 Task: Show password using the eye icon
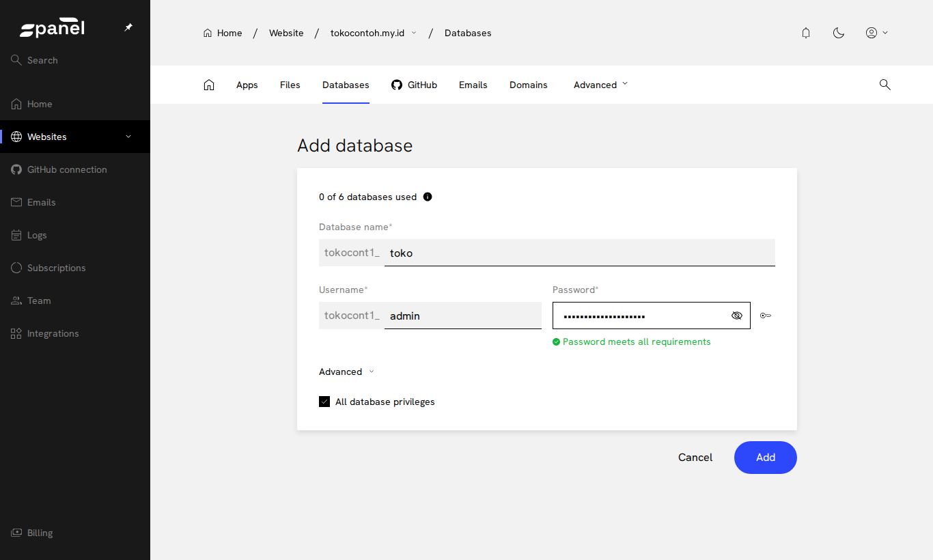click(x=736, y=316)
